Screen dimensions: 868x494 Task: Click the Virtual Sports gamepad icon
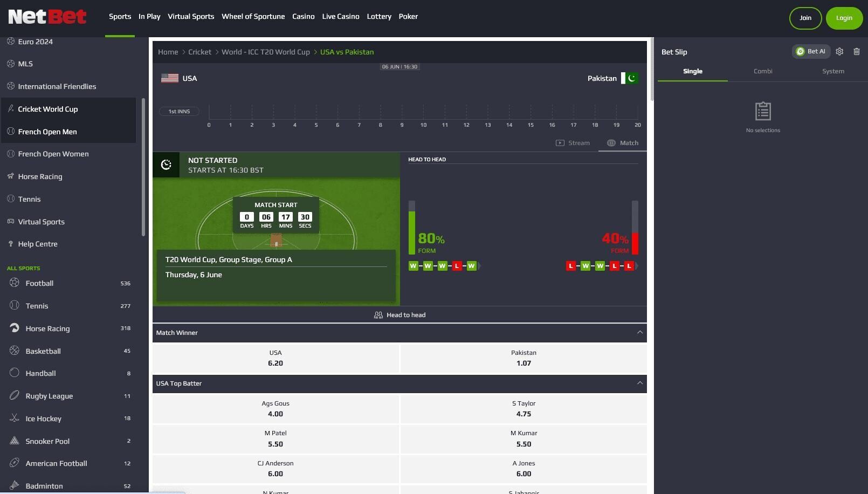(10, 222)
